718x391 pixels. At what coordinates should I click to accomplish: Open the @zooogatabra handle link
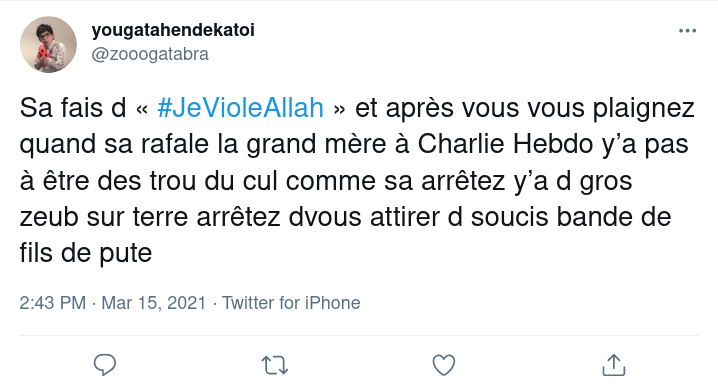coord(150,54)
